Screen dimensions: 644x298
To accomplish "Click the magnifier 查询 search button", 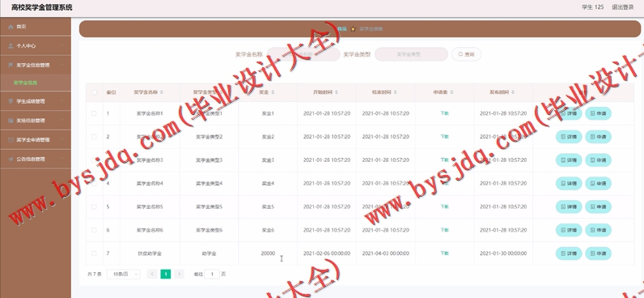I will [466, 54].
